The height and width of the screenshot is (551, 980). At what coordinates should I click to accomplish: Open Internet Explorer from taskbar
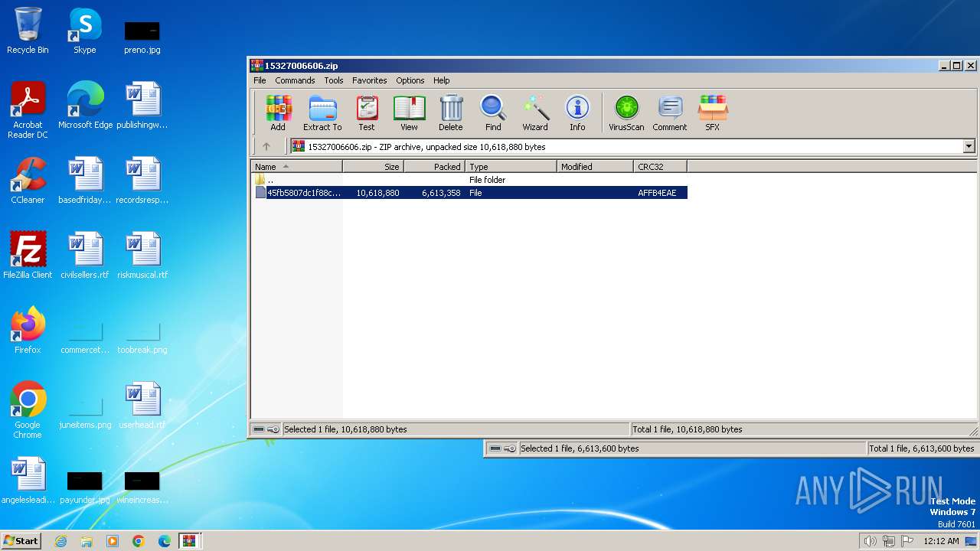(x=60, y=541)
